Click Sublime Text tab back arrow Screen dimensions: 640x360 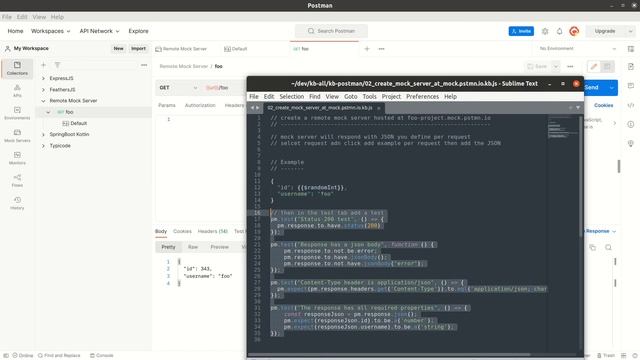pyautogui.click(x=252, y=108)
